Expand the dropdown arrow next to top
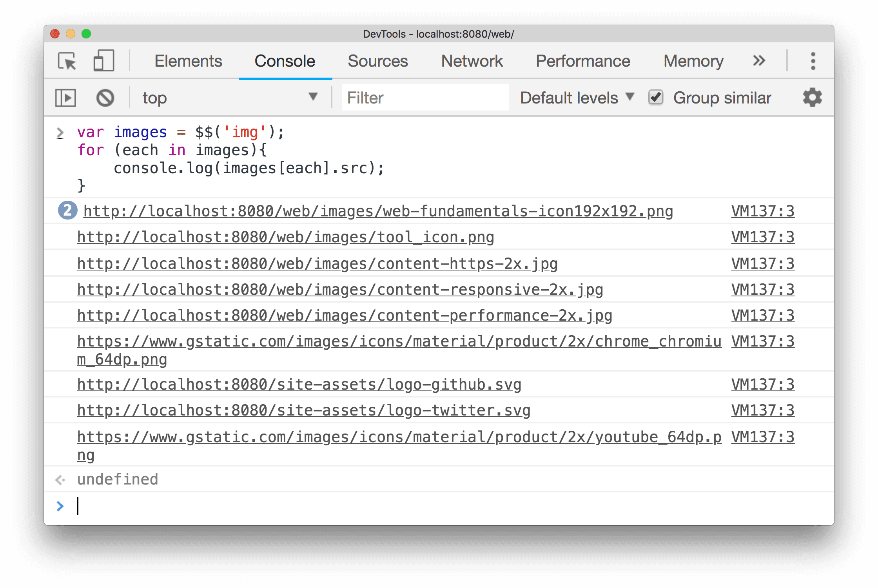Screen dimensions: 878x588 tap(314, 98)
